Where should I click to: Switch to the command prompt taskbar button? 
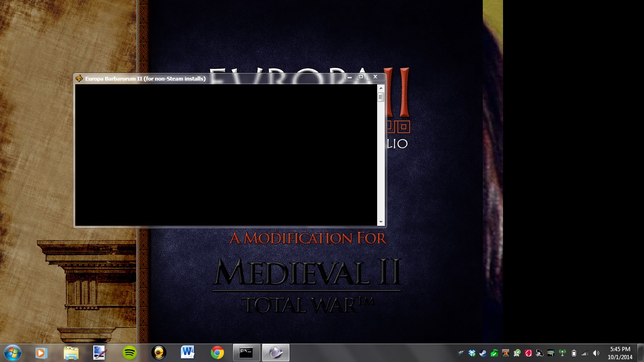(x=247, y=353)
